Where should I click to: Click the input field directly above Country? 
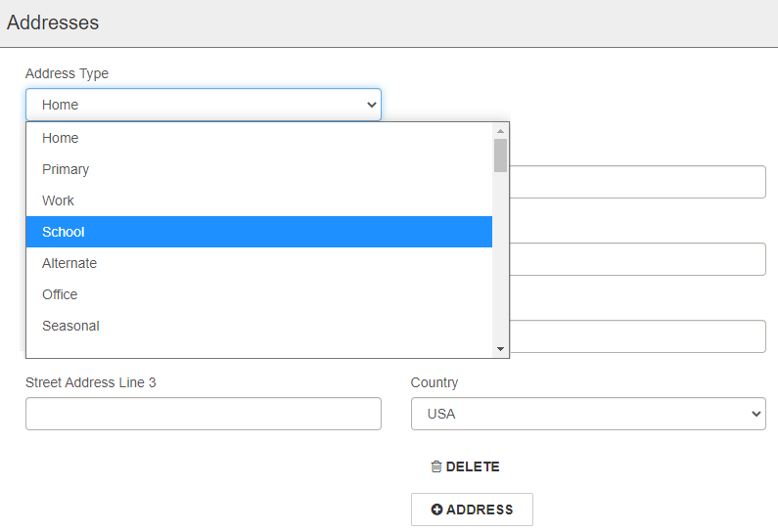[x=636, y=336]
